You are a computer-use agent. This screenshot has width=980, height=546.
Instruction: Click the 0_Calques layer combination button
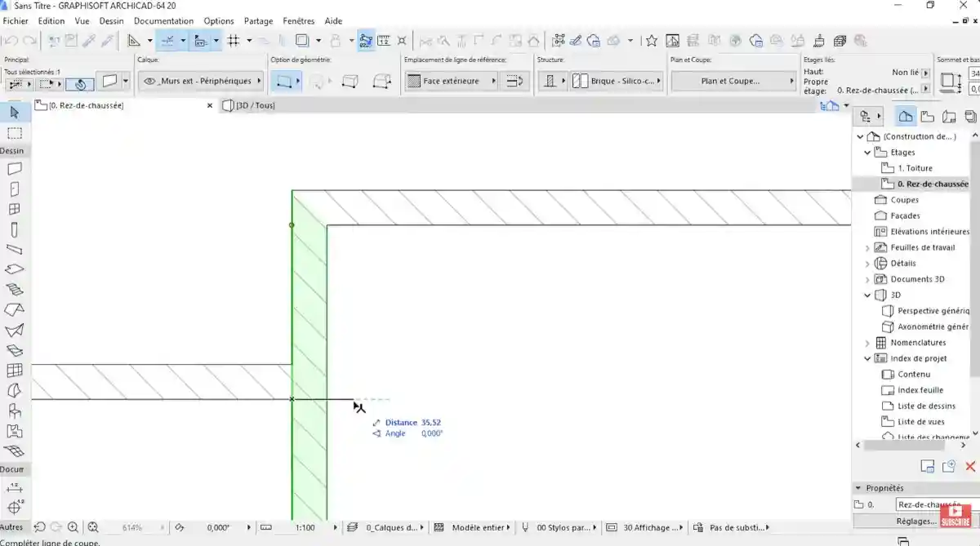click(385, 527)
